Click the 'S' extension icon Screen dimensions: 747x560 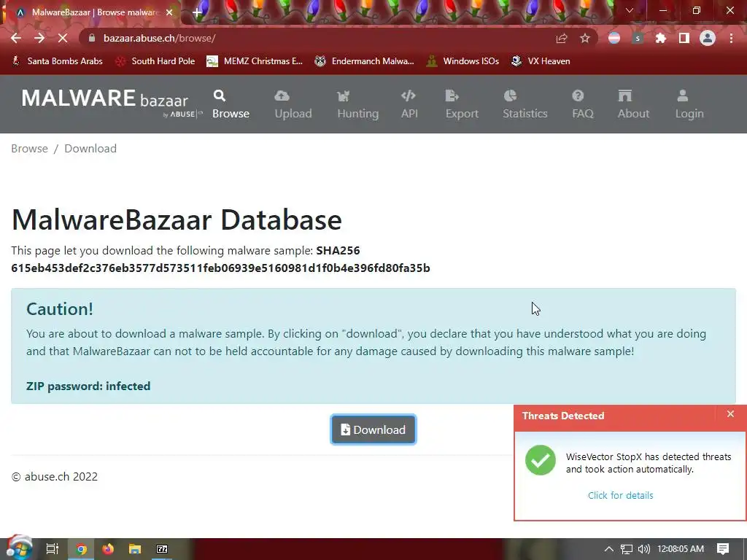[638, 38]
